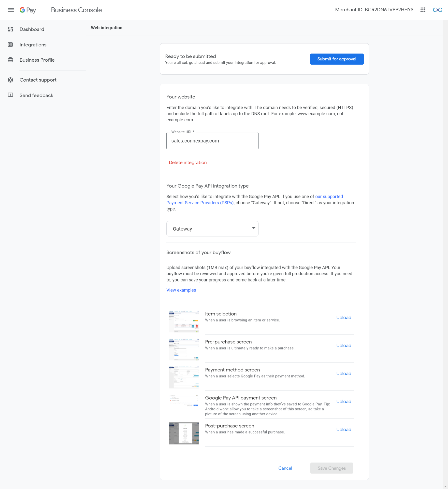Viewport: 448px width, 489px height.
Task: Open the Google Pay API payment screen thumbnail
Action: click(184, 405)
